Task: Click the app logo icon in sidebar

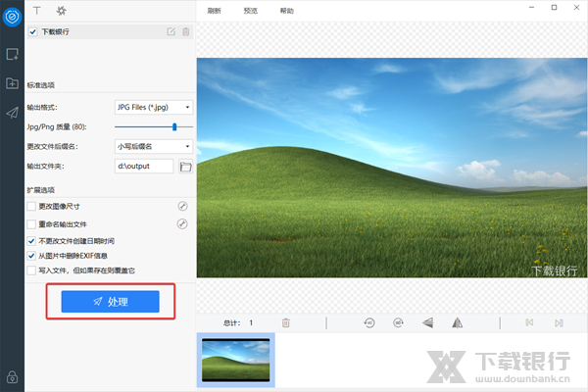Action: (x=12, y=17)
